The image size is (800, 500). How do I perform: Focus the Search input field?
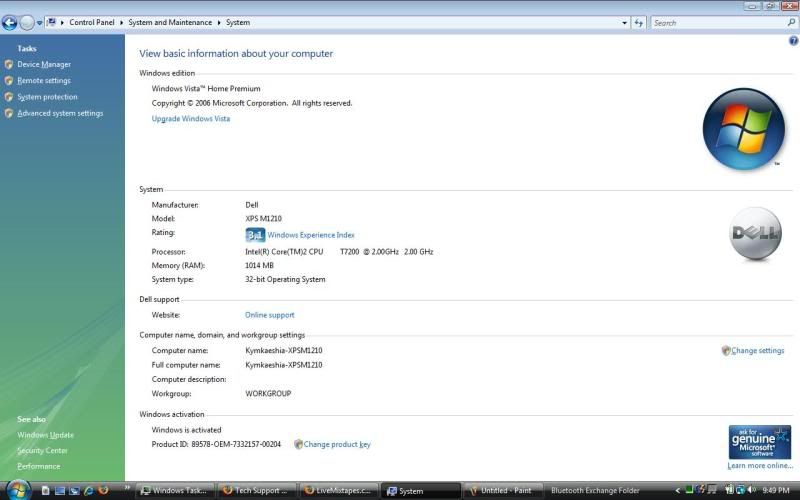(719, 23)
